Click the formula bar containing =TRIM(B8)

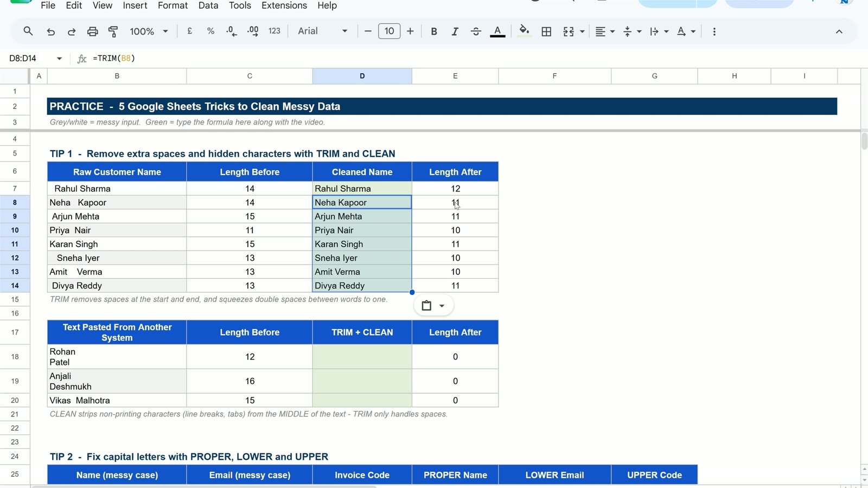[x=477, y=58]
